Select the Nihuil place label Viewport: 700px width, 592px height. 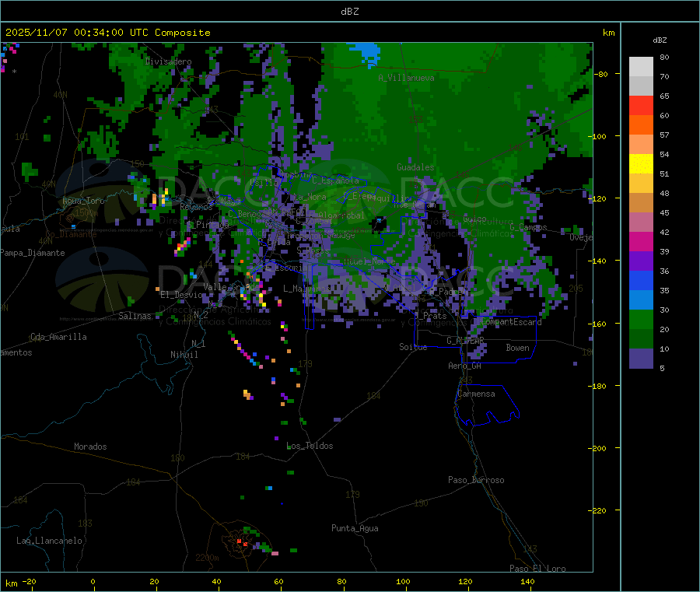tap(184, 355)
